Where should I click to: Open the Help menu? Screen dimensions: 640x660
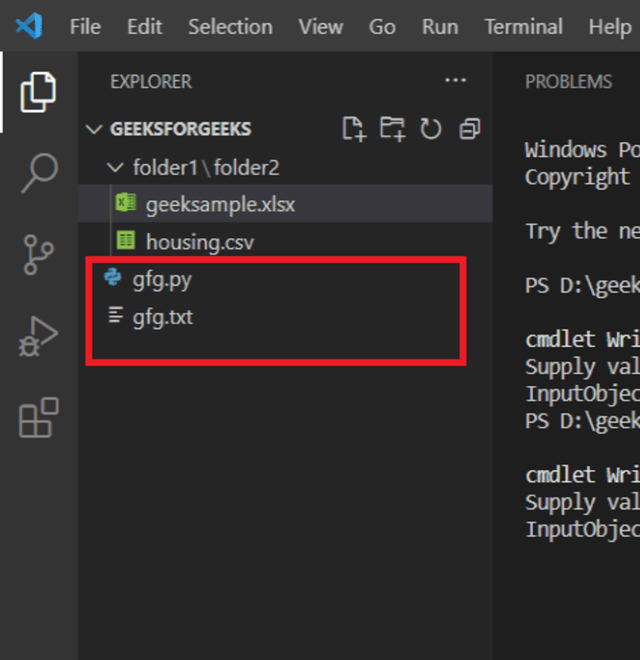[x=610, y=27]
